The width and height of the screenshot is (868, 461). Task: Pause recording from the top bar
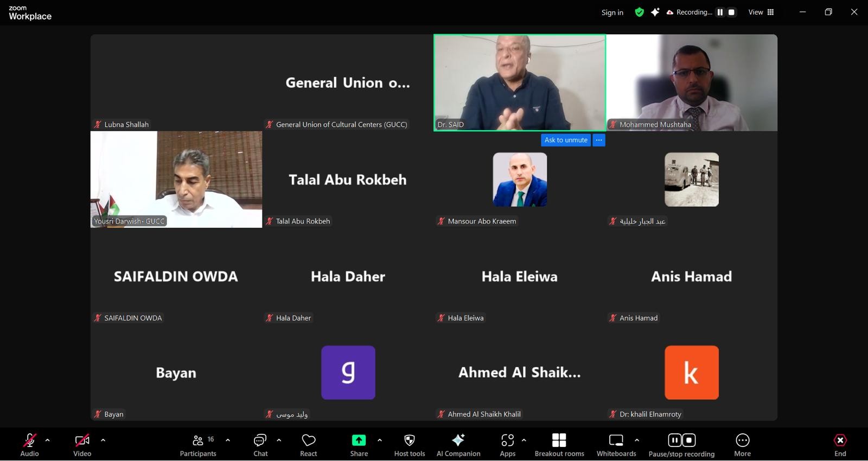[x=720, y=12]
